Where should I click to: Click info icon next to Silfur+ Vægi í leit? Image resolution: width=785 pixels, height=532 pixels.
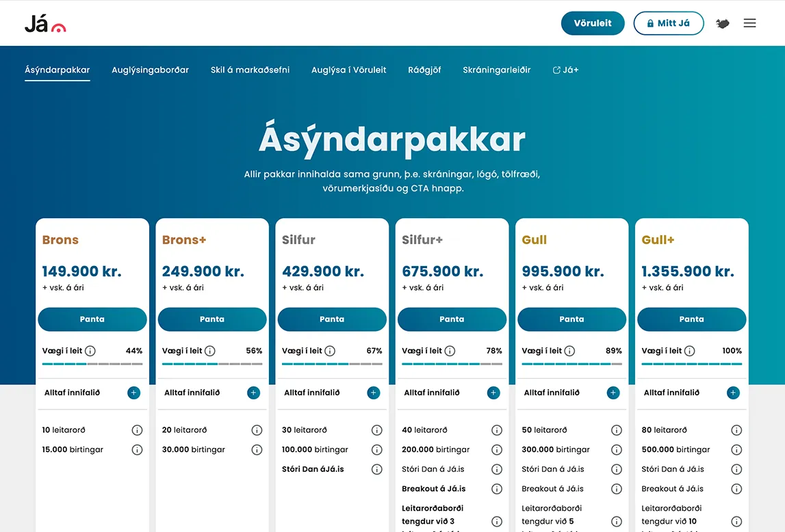pyautogui.click(x=450, y=351)
